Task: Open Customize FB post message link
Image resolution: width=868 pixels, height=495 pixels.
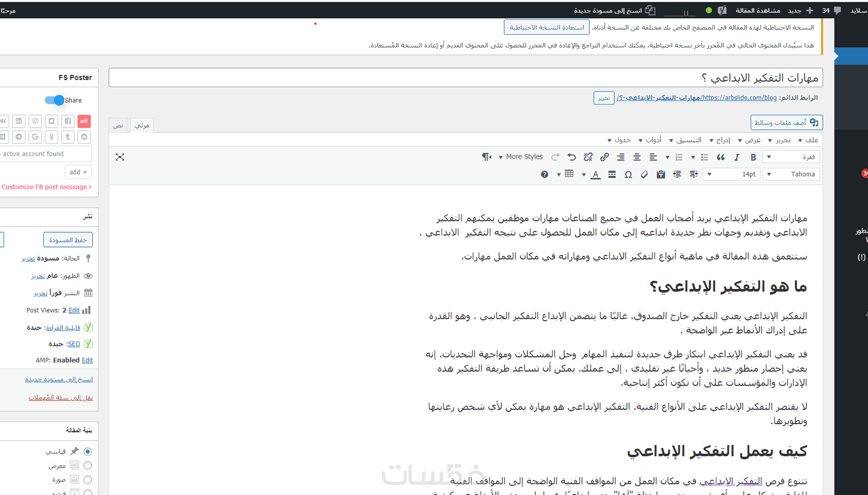Action: [46, 187]
